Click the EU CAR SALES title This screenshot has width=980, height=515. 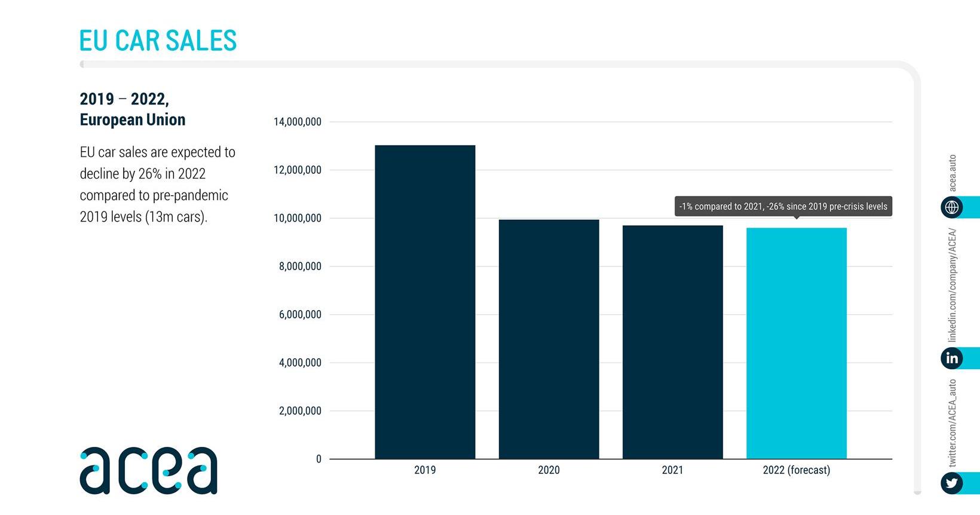click(158, 41)
